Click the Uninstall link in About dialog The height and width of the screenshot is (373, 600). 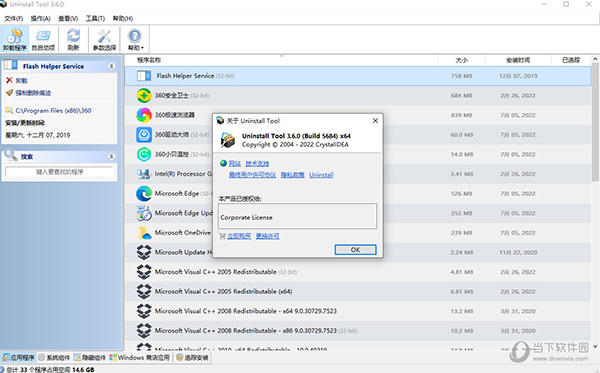tap(321, 175)
